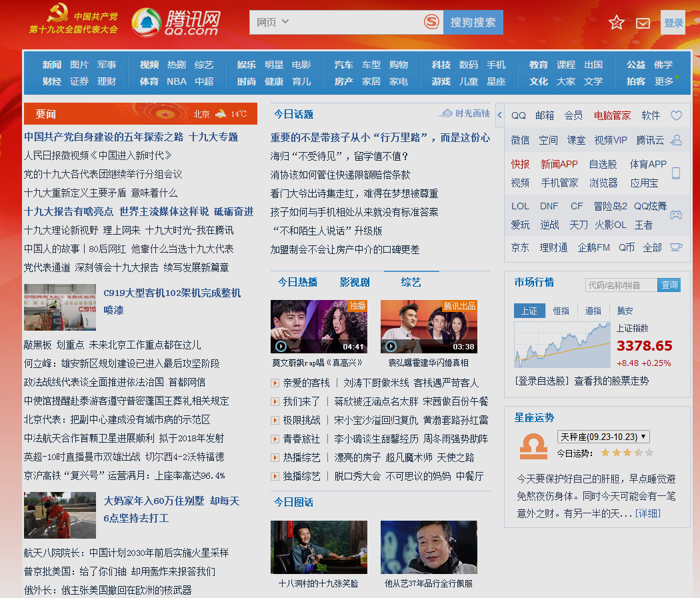Play the 袁弘曝霍建华闪婚真相 video
Image resolution: width=700 pixels, height=598 pixels.
(429, 327)
